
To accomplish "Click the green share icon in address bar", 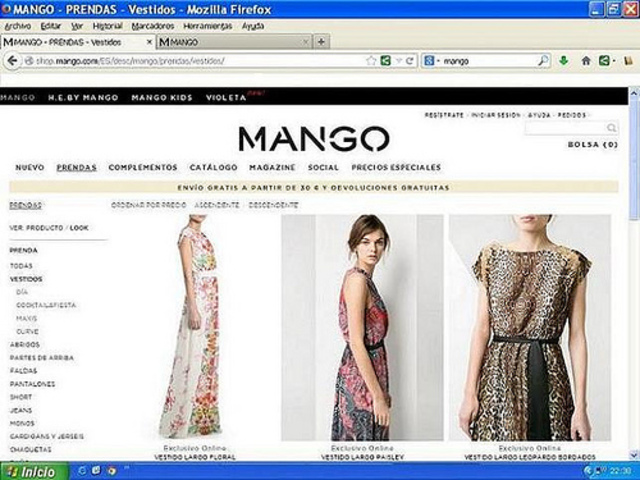I will [x=385, y=61].
